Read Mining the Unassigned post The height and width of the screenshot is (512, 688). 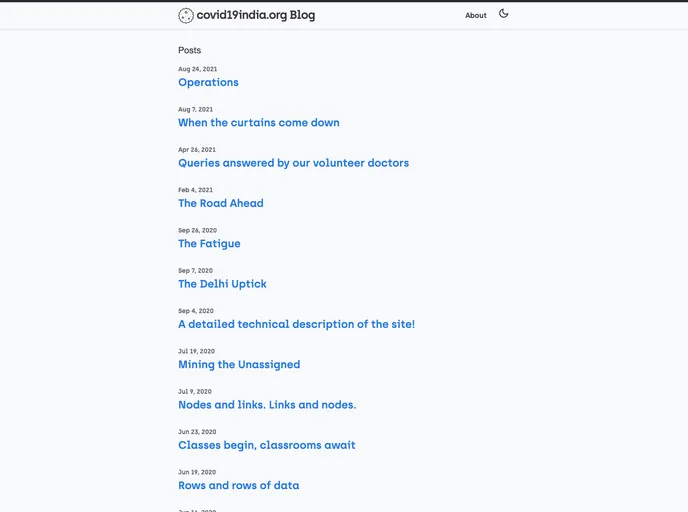[239, 365]
